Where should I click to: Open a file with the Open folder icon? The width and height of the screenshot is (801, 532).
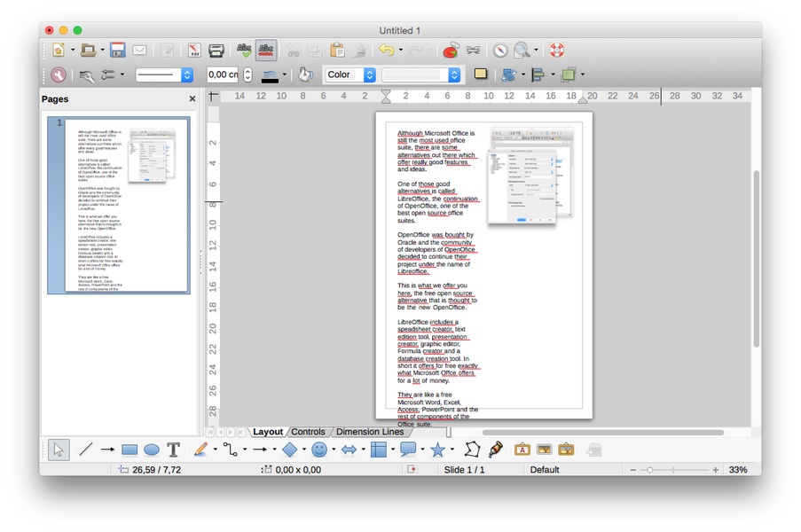pyautogui.click(x=88, y=50)
